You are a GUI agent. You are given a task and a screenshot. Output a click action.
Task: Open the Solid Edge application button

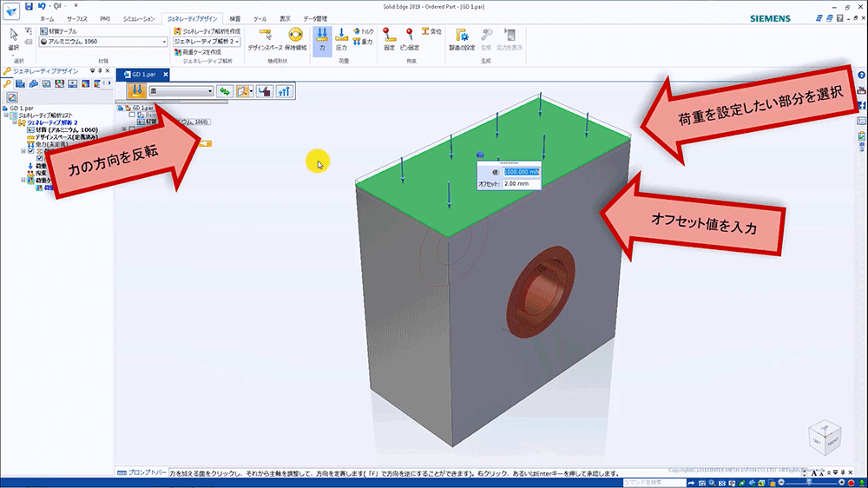11,10
